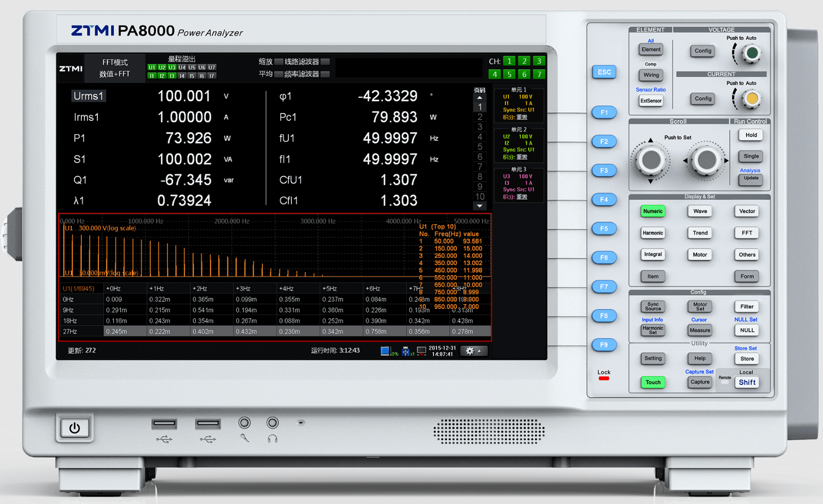Click the Motor display button
823x504 pixels.
(700, 254)
